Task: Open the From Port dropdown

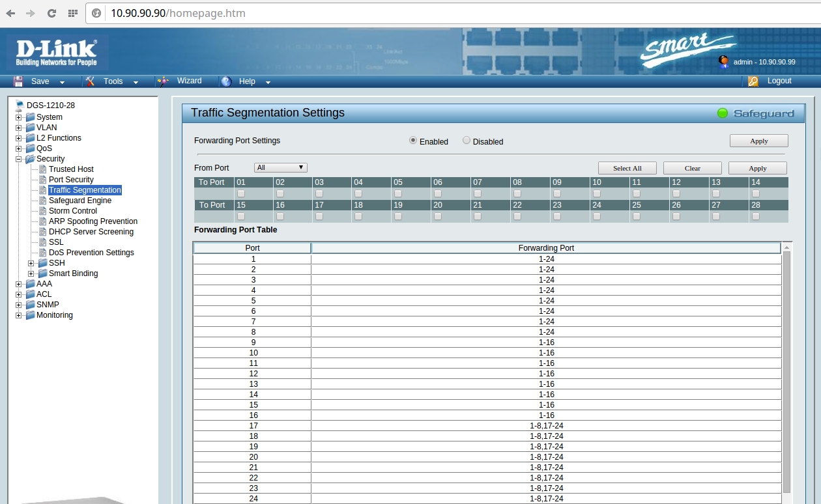Action: pos(280,168)
